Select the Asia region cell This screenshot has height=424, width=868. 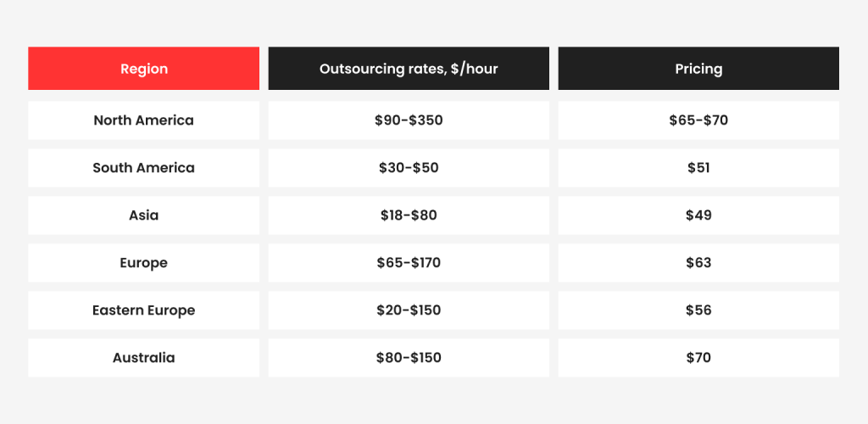coord(143,215)
